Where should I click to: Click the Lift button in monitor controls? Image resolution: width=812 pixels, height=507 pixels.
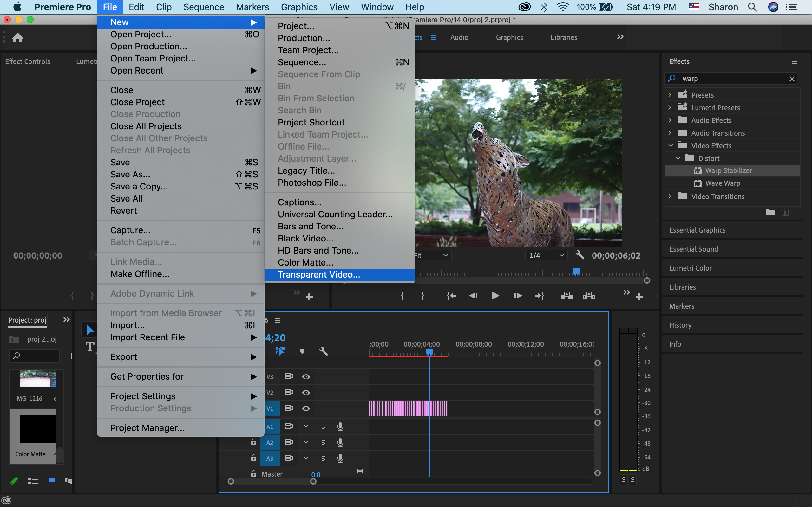click(566, 295)
